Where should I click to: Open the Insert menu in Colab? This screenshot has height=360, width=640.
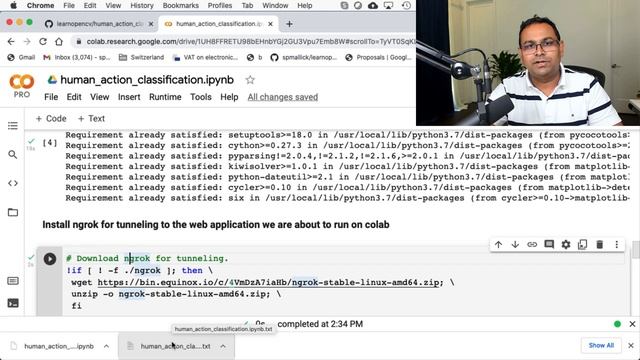point(129,97)
